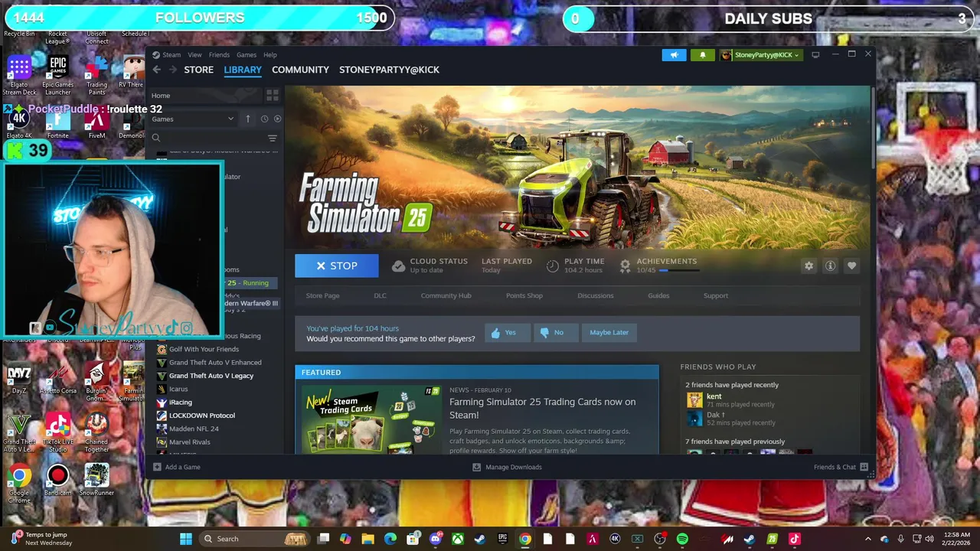
Task: Open Points Shop link
Action: [x=524, y=295]
